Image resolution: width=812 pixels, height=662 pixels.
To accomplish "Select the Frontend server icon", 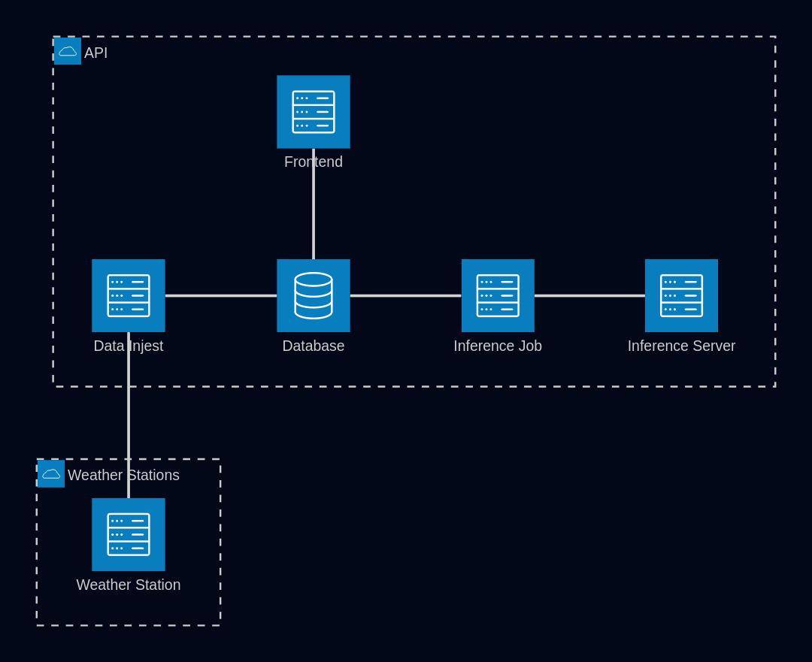I will click(x=314, y=112).
